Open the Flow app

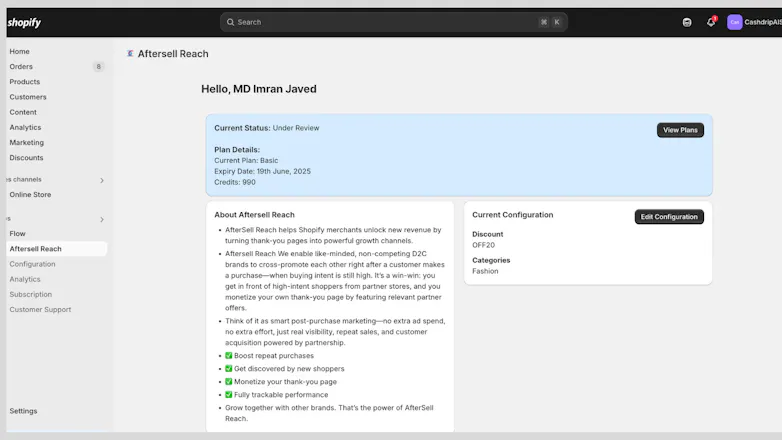[17, 233]
